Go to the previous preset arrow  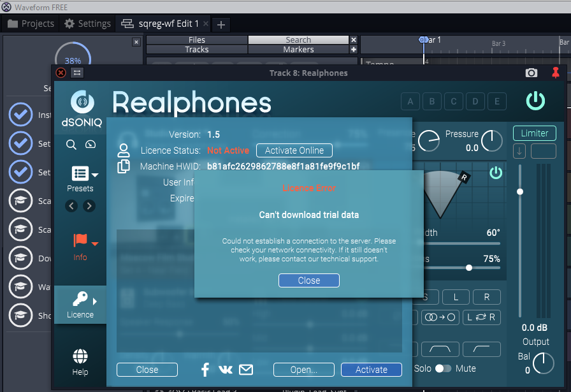coord(71,206)
